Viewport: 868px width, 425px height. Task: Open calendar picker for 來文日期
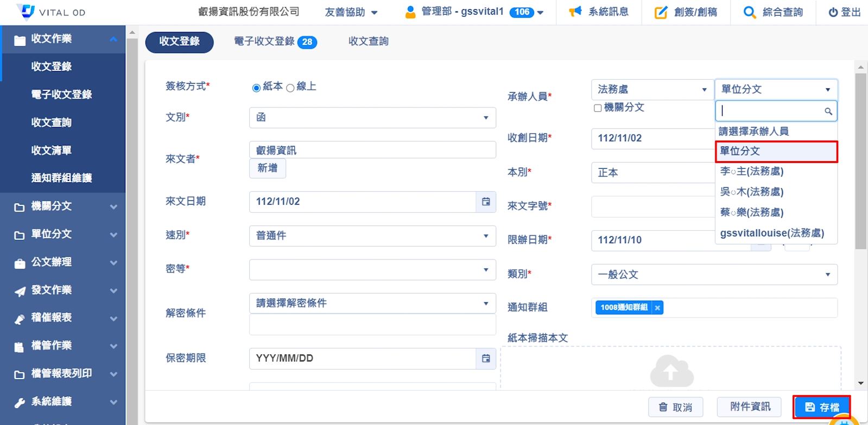[x=486, y=201]
